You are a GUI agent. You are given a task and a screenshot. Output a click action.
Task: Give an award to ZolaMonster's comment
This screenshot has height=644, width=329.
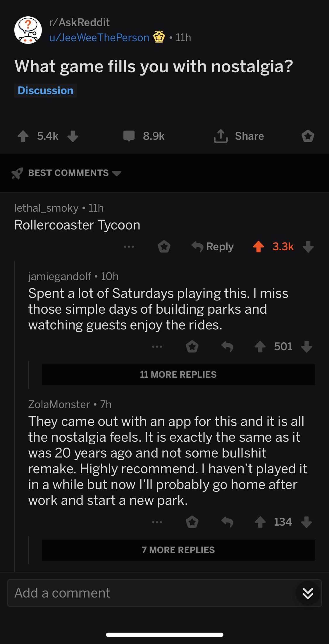pyautogui.click(x=192, y=522)
